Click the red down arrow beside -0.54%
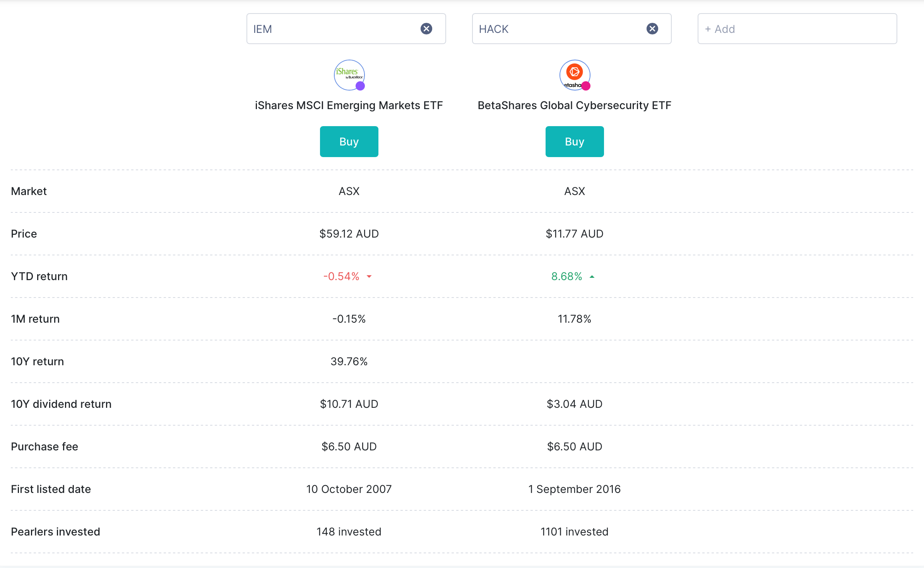924x568 pixels. coord(369,276)
